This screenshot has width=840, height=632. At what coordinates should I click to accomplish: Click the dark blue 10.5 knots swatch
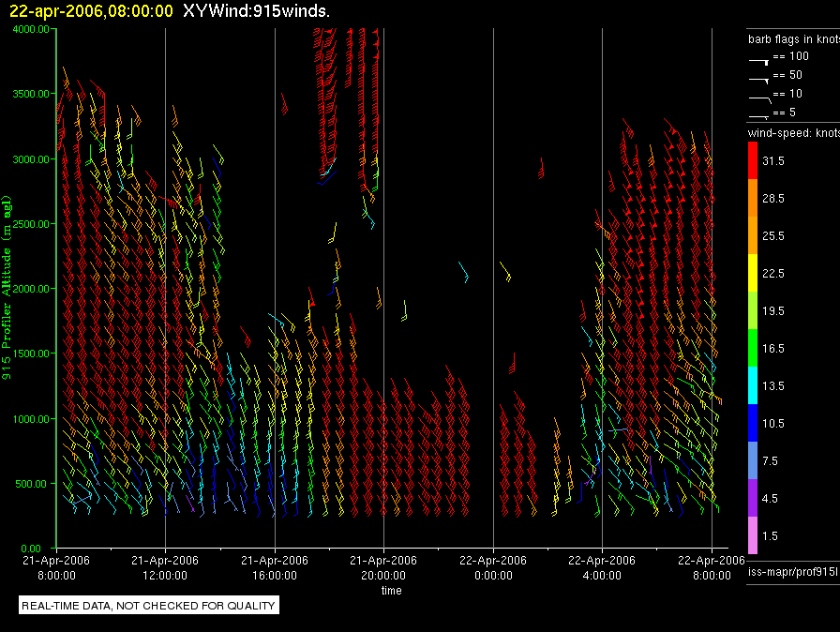tap(753, 423)
